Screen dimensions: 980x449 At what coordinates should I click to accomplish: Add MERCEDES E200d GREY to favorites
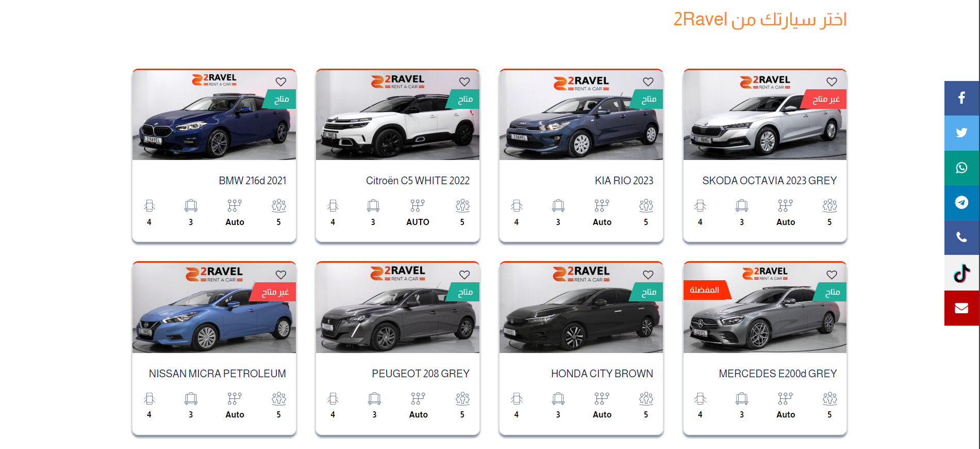832,275
